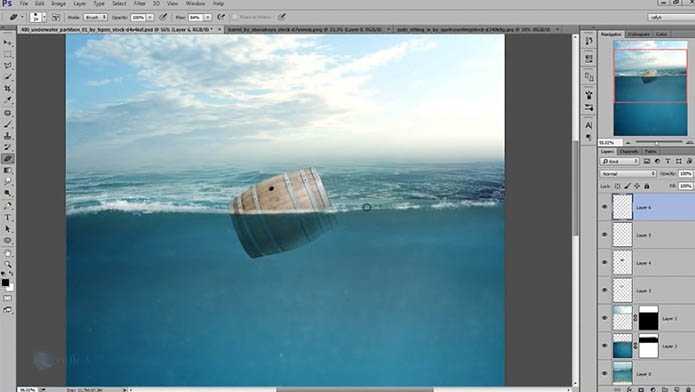The image size is (695, 392).
Task: Select the Crop tool
Action: tap(8, 89)
